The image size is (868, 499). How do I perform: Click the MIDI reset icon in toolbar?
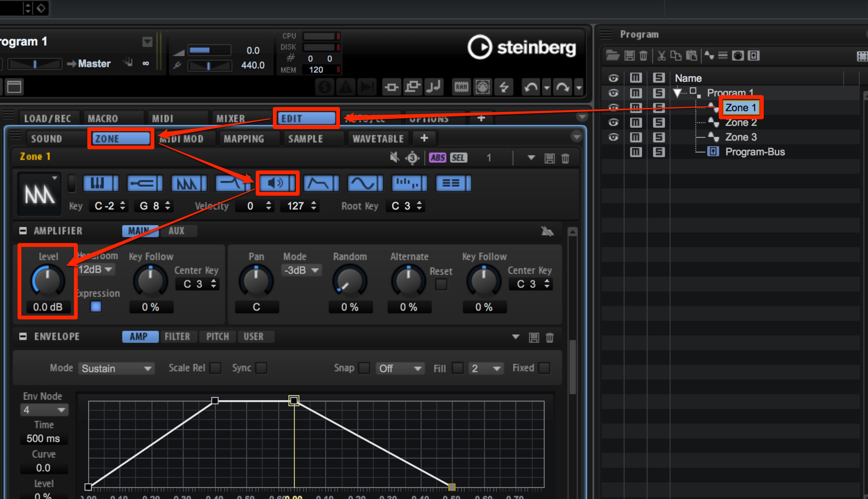[483, 87]
